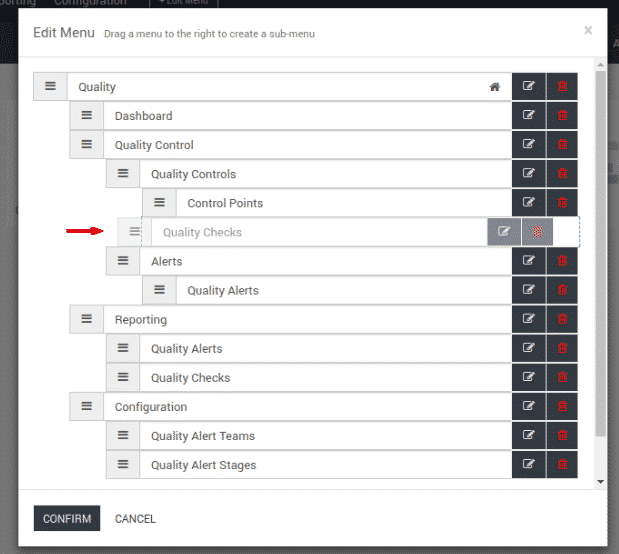Click drag handle of Quality Alerts under Alerts
Viewport: 619px width, 554px height.
(x=159, y=291)
